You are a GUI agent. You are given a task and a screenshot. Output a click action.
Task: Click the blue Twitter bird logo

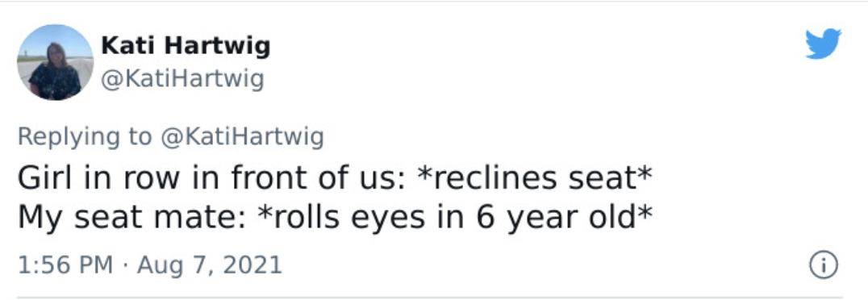(823, 44)
